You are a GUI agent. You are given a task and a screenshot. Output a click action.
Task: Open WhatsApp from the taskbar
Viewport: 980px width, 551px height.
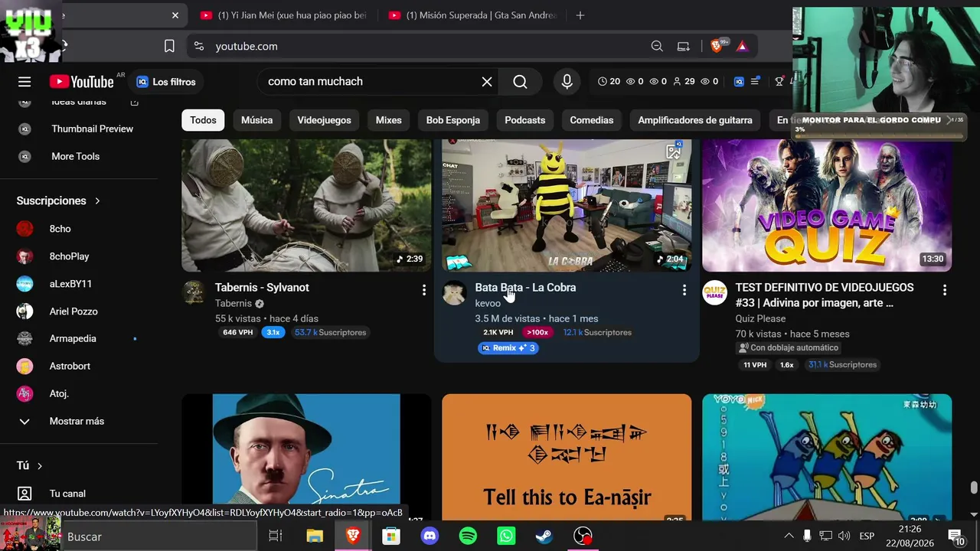(506, 536)
